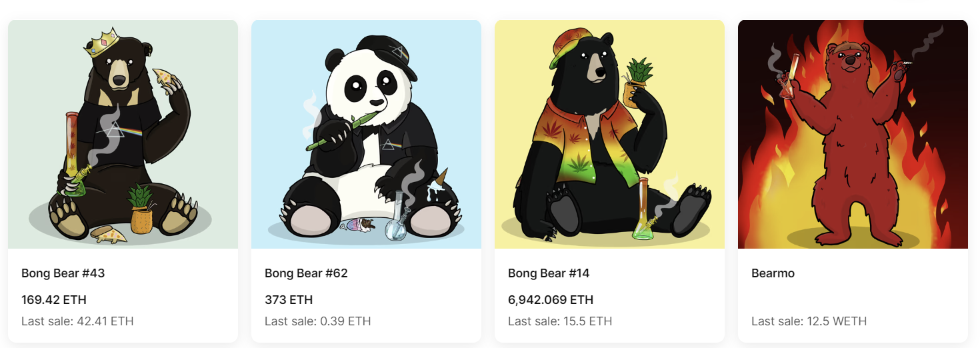Open the Bong Bear #43 artwork thumbnail

(123, 134)
